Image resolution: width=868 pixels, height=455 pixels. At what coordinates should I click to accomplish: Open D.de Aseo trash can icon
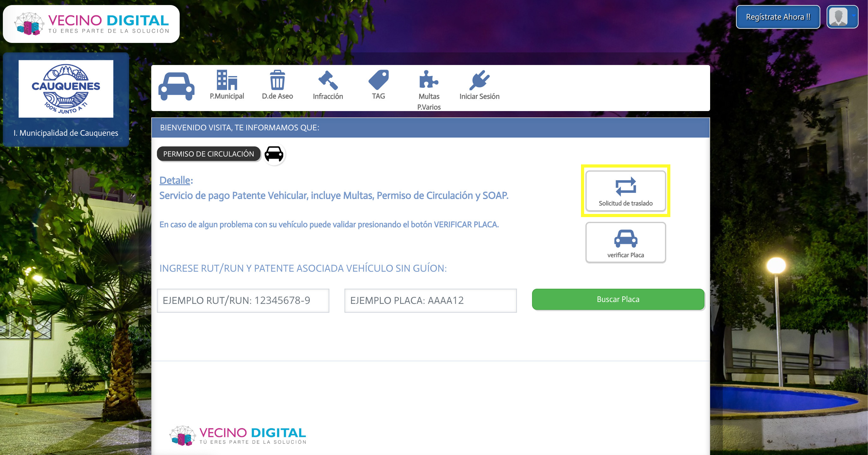pyautogui.click(x=277, y=85)
